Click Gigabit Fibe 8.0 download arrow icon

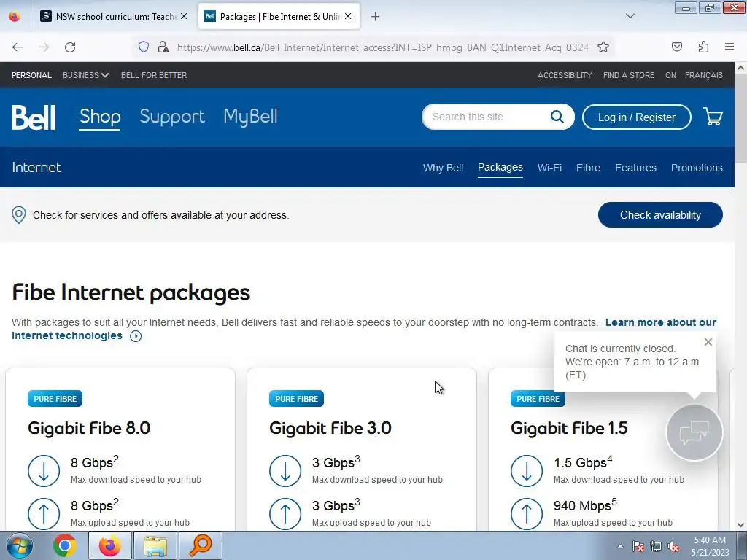pyautogui.click(x=44, y=471)
